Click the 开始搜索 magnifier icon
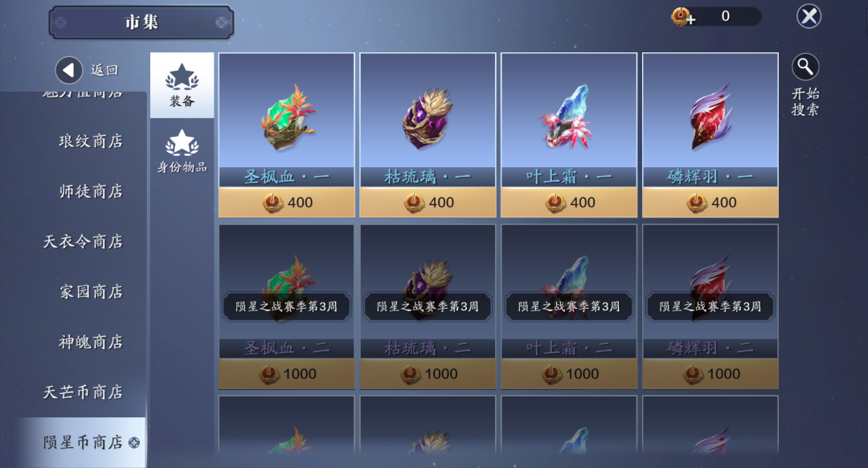 click(805, 68)
